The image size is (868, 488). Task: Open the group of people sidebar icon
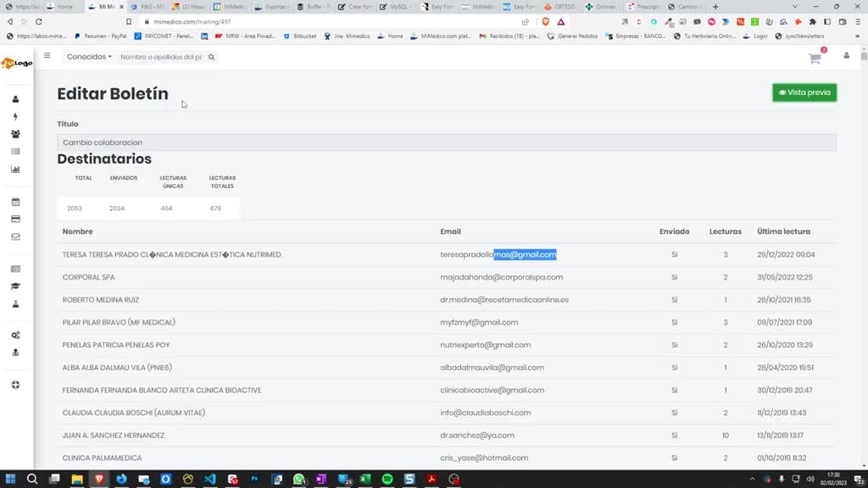coord(15,135)
